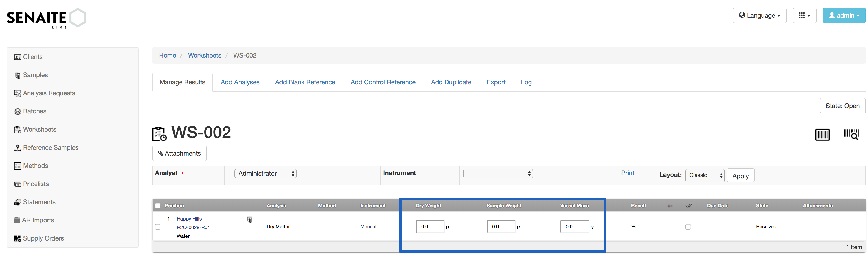This screenshot has width=868, height=270.
Task: Open the Analyst Administrator dropdown
Action: (x=265, y=173)
